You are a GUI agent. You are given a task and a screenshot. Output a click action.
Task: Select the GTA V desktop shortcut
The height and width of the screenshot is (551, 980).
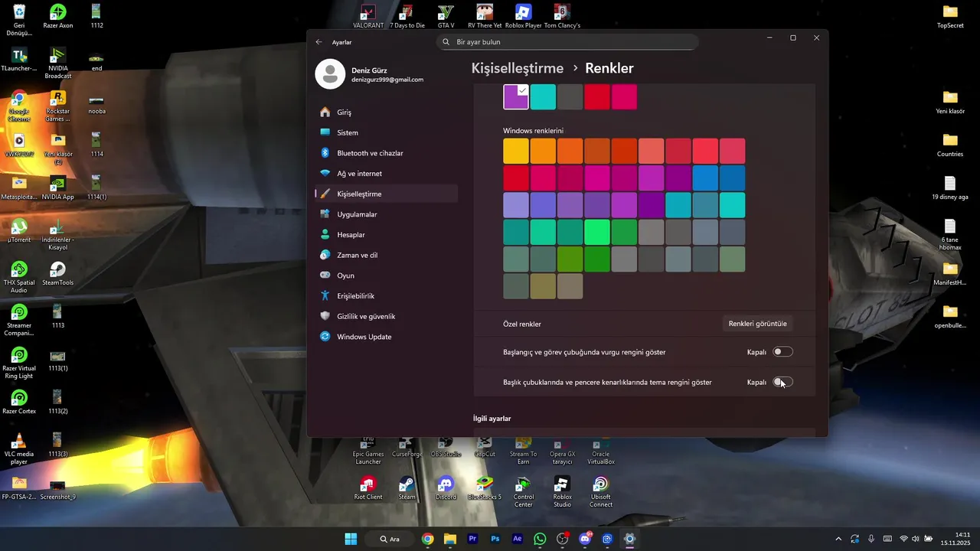point(446,16)
